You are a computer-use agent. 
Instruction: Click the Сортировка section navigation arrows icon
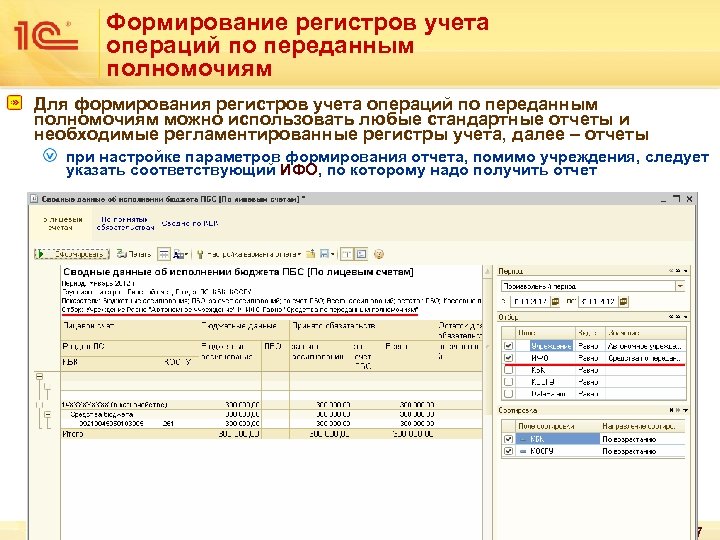(674, 410)
